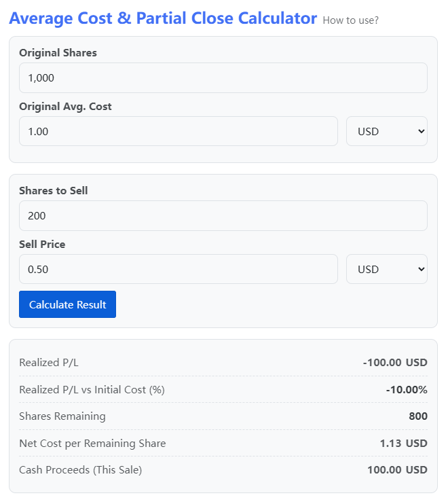Click the "Shares to Sell" label
Viewport: 448px width, 502px height.
click(53, 191)
